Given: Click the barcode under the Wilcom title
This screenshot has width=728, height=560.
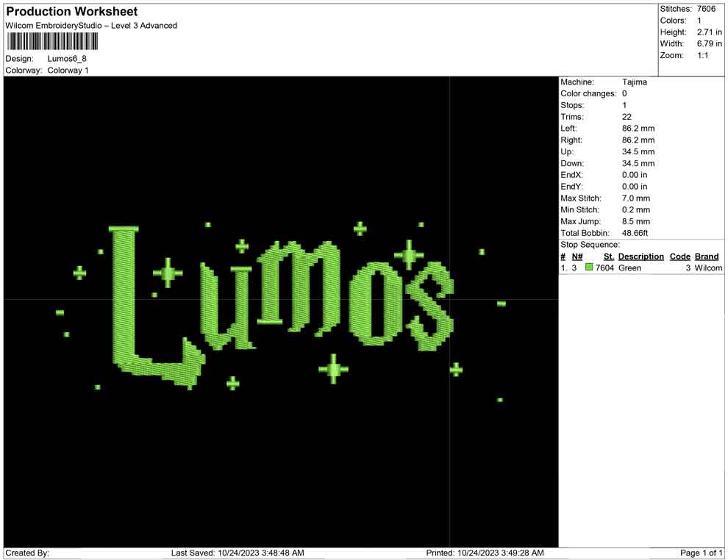Looking at the screenshot, I should [x=52, y=42].
